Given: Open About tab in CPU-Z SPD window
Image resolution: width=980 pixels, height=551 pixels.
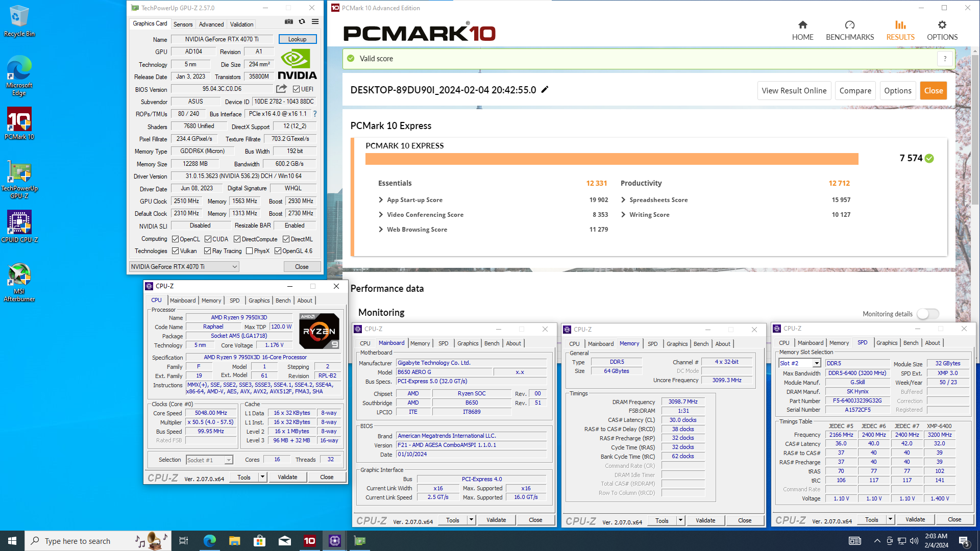Looking at the screenshot, I should tap(933, 343).
